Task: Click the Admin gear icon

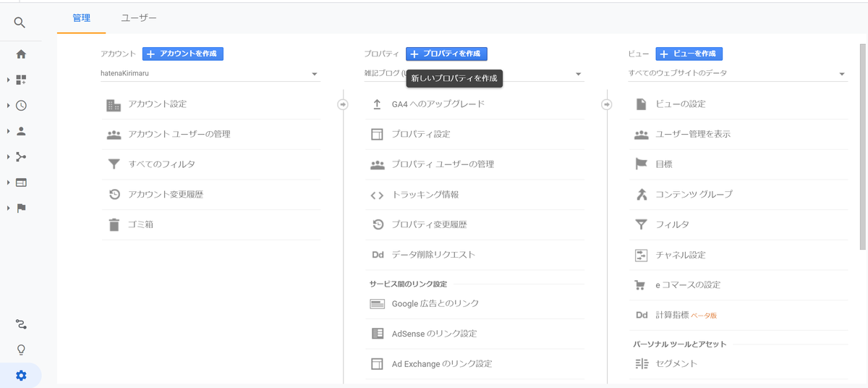Action: (21, 376)
